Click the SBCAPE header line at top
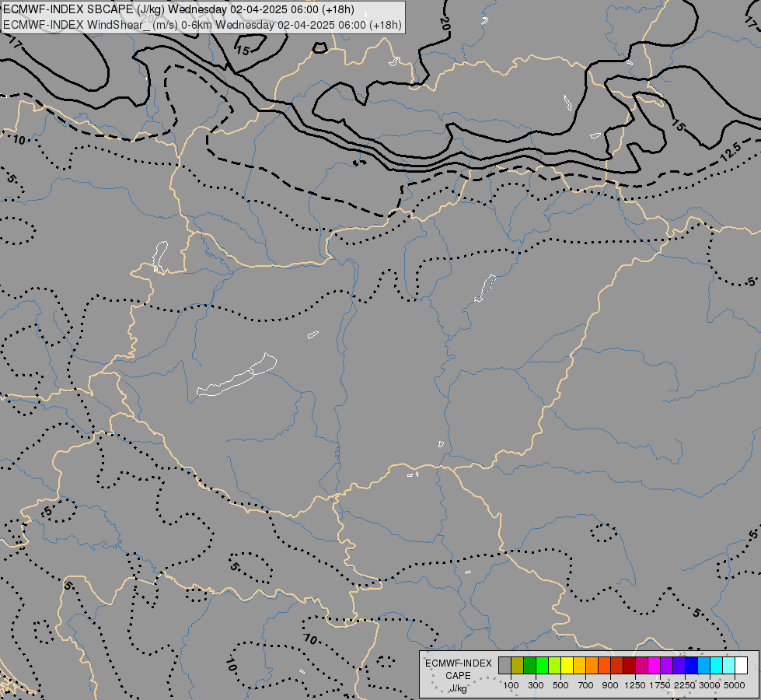The height and width of the screenshot is (700, 761). pyautogui.click(x=179, y=9)
